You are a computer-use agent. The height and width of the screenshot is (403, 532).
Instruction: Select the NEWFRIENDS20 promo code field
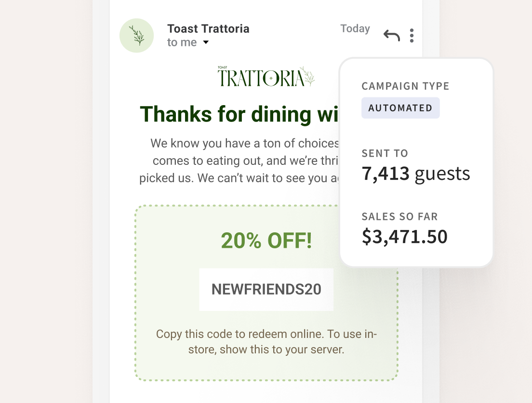(266, 289)
